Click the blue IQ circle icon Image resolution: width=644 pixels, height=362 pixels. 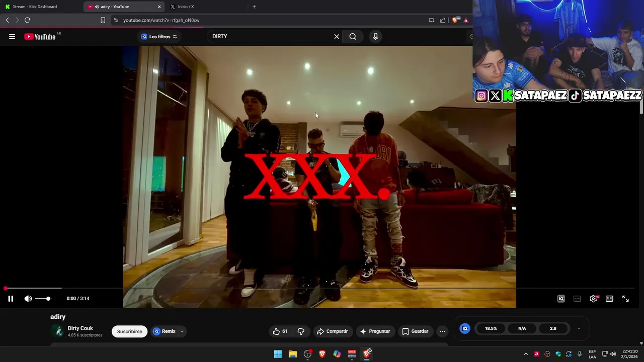point(465,328)
